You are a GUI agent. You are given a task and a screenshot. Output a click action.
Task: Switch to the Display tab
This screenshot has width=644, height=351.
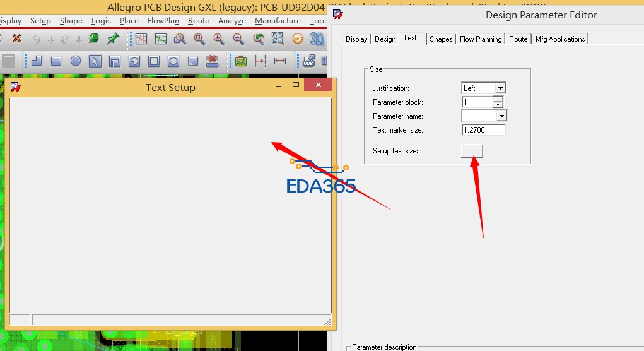[x=356, y=39]
